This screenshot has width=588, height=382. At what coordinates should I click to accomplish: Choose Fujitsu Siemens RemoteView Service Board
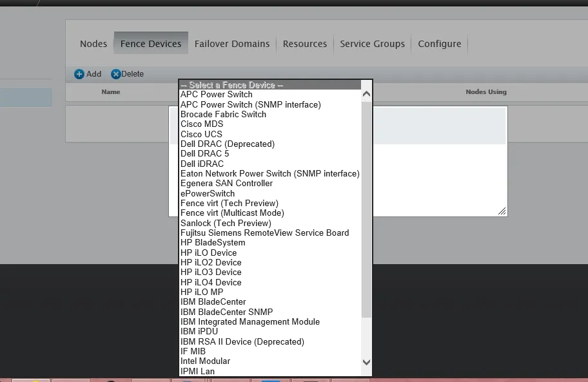tap(270, 233)
